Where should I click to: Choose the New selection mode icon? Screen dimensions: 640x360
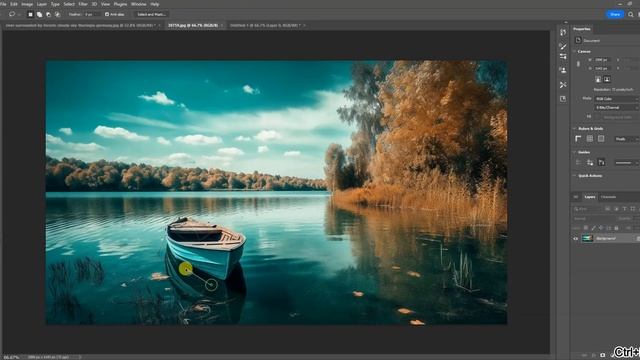[x=30, y=14]
